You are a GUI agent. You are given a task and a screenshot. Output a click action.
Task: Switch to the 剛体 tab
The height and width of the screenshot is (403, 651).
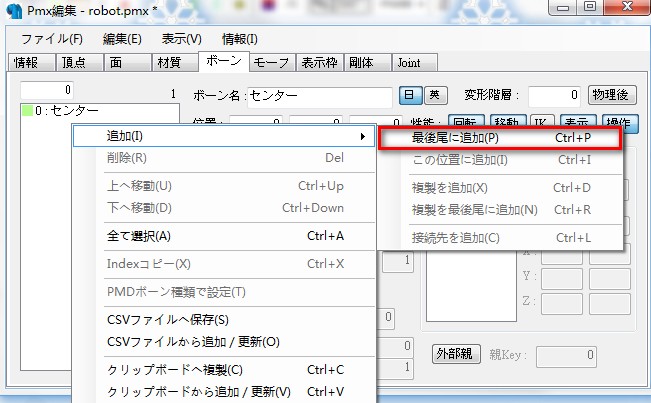coord(367,63)
